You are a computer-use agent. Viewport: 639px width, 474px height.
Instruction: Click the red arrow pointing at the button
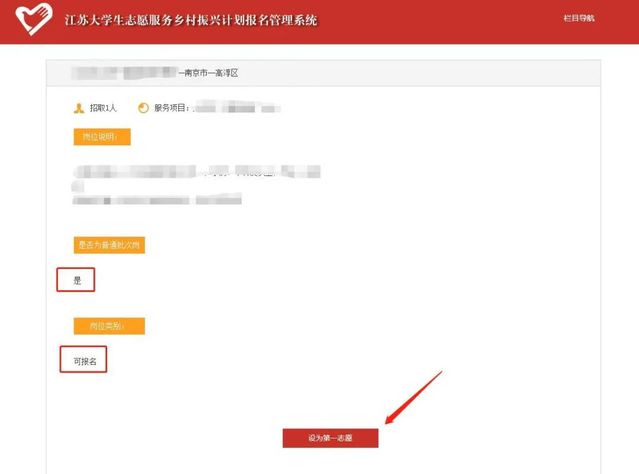click(x=411, y=400)
